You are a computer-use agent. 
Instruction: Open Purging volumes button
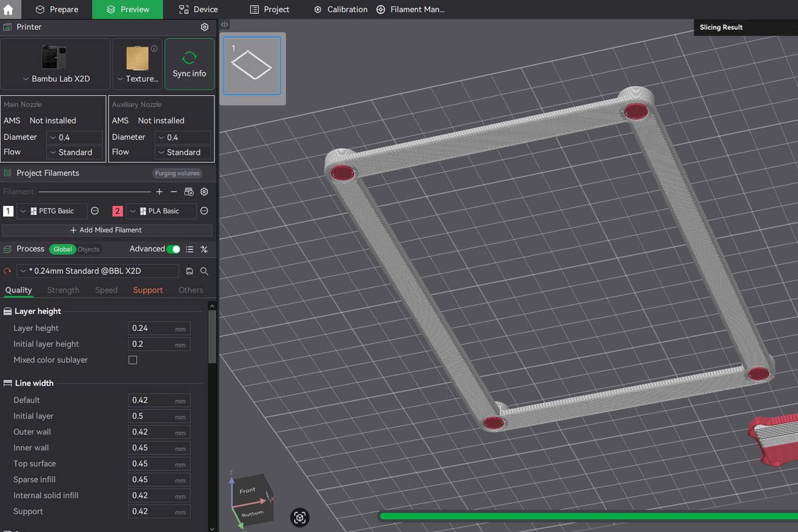[x=177, y=173]
